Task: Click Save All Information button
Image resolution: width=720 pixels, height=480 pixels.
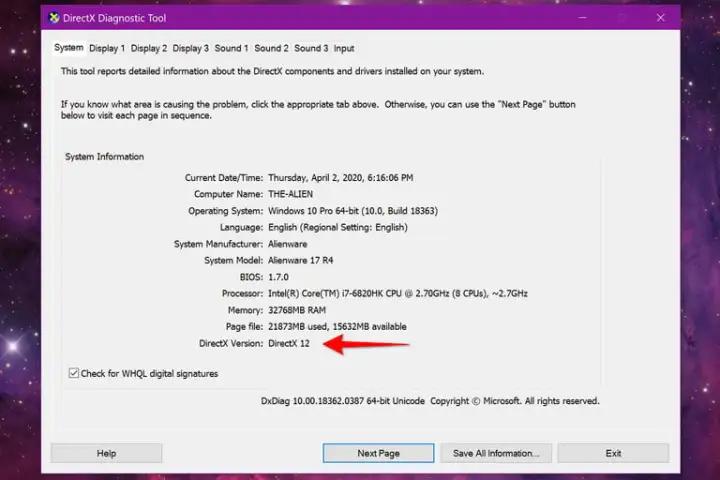Action: (x=496, y=453)
